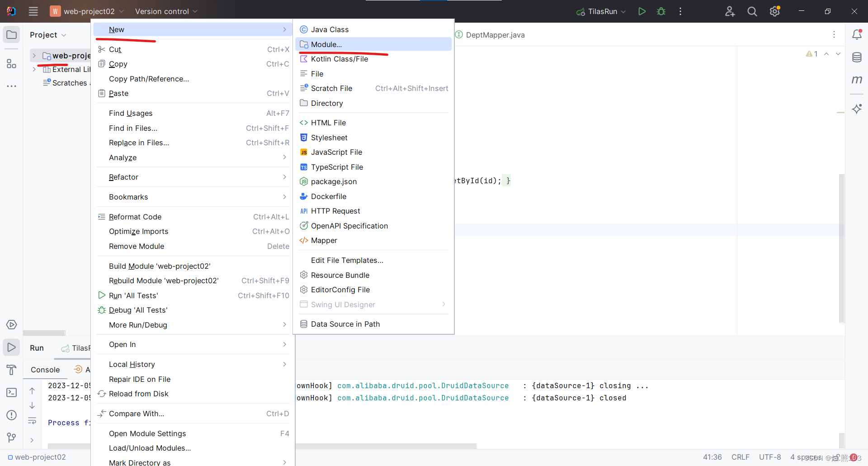Click the Project panel horizontal scrollbar
The image size is (868, 466).
click(44, 333)
